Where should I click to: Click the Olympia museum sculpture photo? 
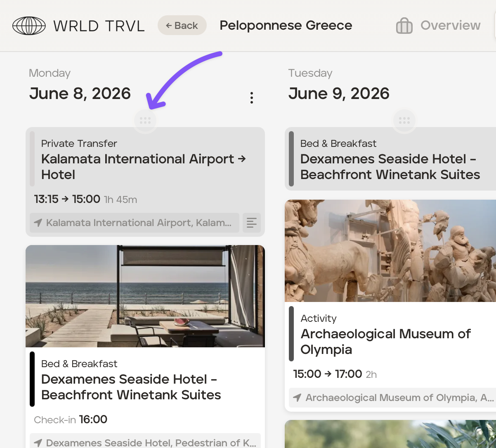(390, 250)
